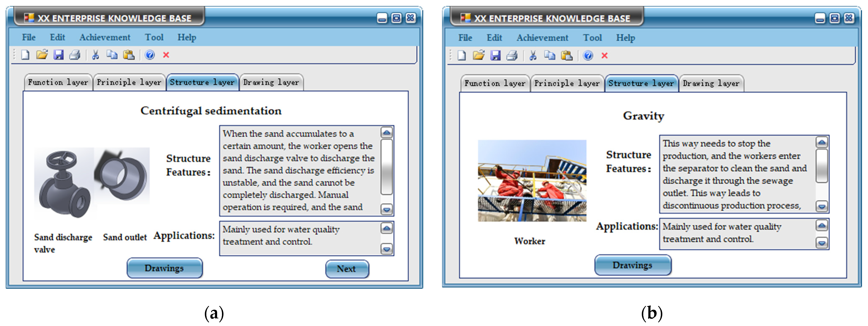
Task: Click the Print icon in left window toolbar
Action: coord(75,55)
